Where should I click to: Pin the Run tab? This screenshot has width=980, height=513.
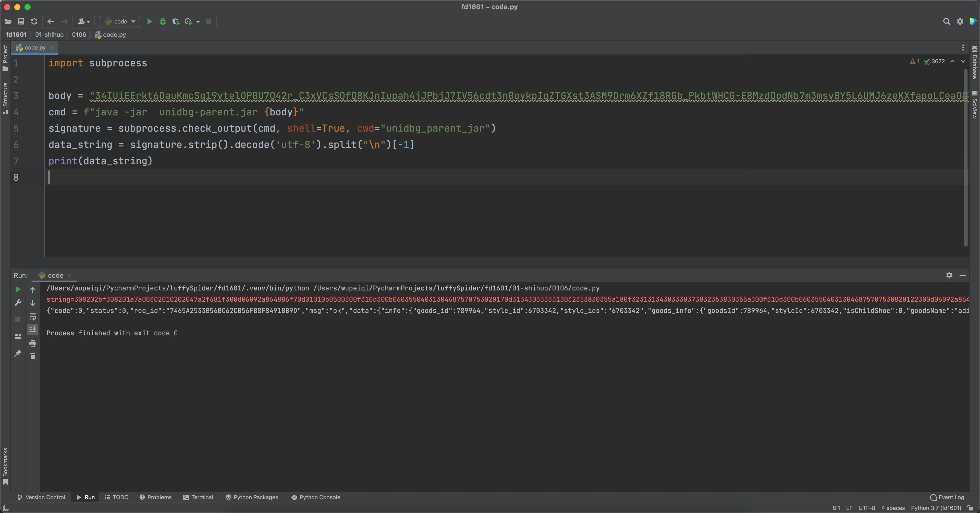click(x=18, y=353)
